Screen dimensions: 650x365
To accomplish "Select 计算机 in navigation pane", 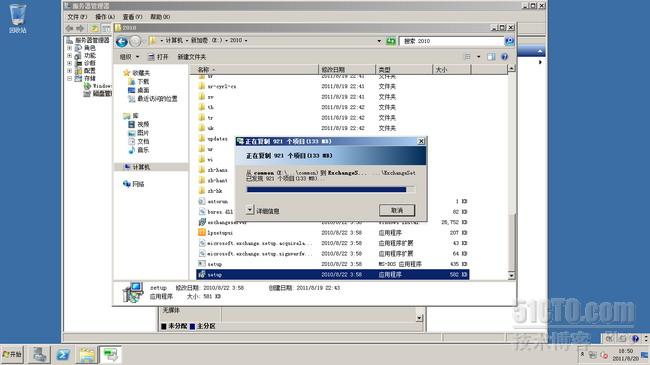I will pos(137,167).
